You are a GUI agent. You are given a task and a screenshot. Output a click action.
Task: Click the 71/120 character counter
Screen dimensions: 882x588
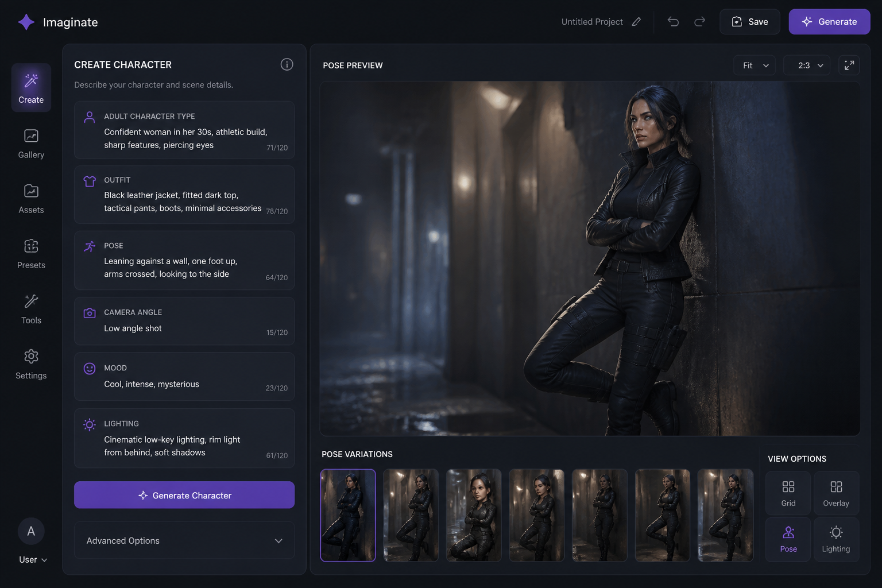(277, 148)
